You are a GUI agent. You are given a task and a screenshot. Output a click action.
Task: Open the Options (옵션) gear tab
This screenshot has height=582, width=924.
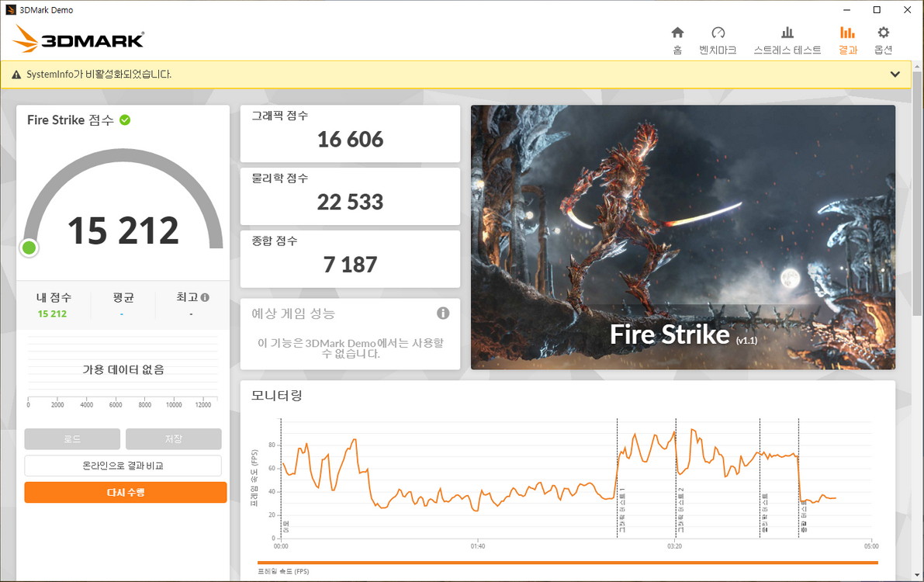(x=883, y=40)
